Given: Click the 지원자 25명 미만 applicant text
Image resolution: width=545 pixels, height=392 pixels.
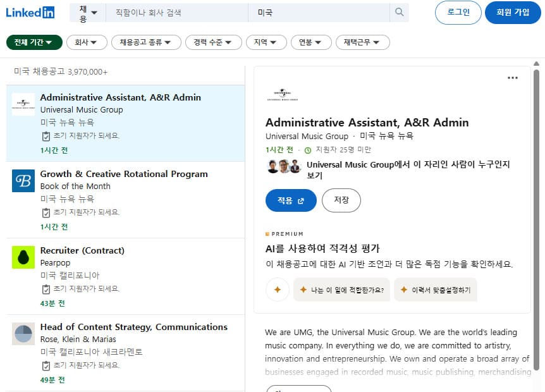Looking at the screenshot, I should pyautogui.click(x=343, y=150).
